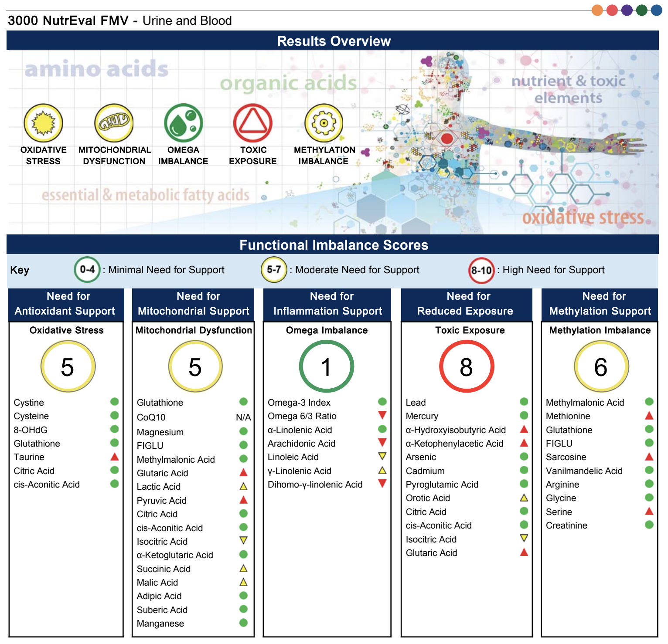Image resolution: width=668 pixels, height=644 pixels.
Task: Click the red down triangle beside Arachidonic Acid
Action: [x=382, y=442]
